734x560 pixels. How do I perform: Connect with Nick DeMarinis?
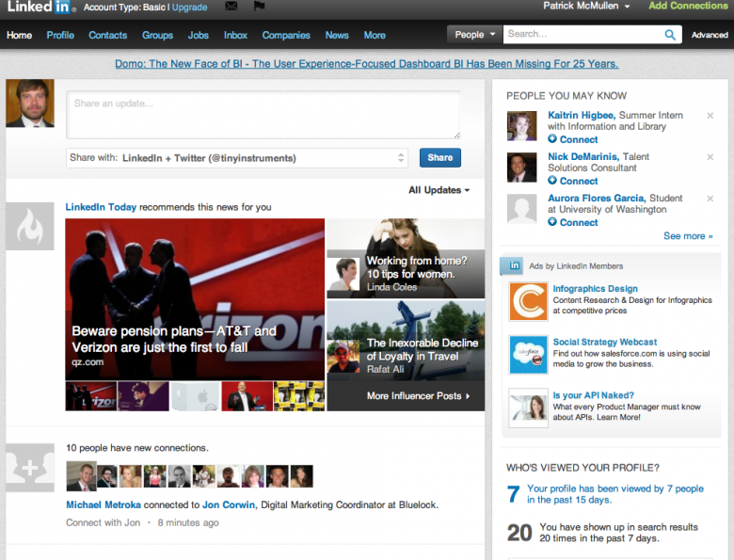click(573, 181)
